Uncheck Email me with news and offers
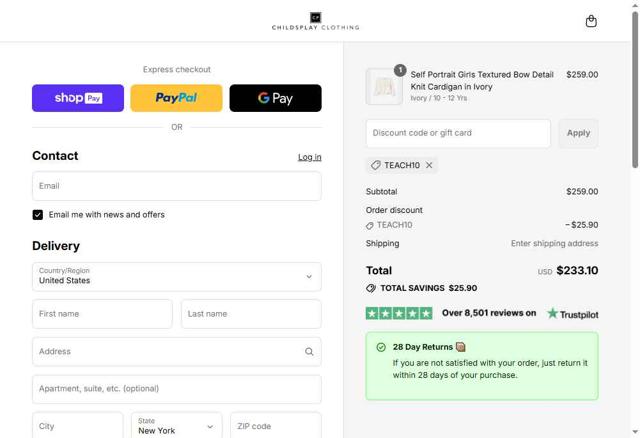Image resolution: width=640 pixels, height=438 pixels. [38, 215]
